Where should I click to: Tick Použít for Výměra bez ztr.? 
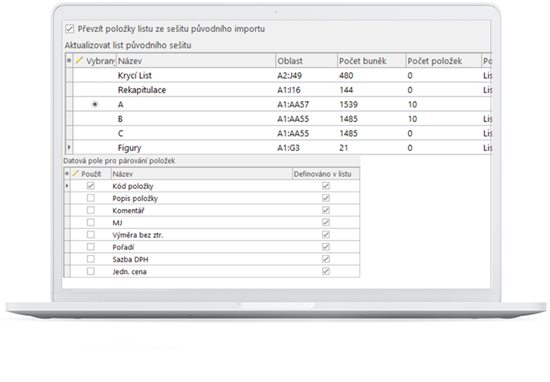[x=91, y=235]
